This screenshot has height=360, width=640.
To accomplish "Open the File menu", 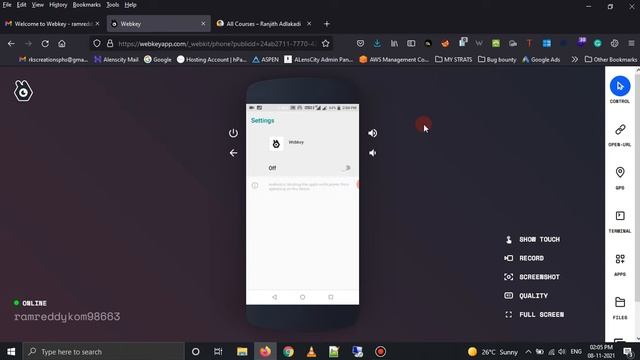I will [7, 5].
